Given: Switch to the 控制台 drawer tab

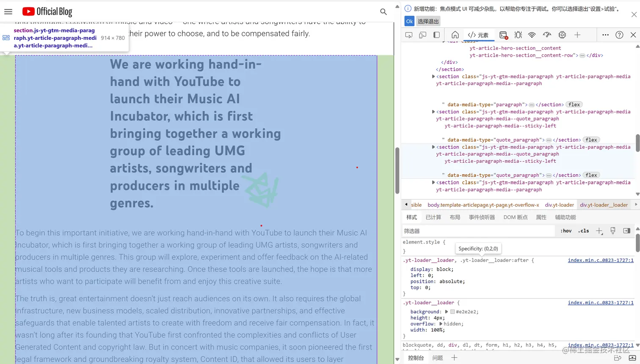Looking at the screenshot, I should (416, 358).
